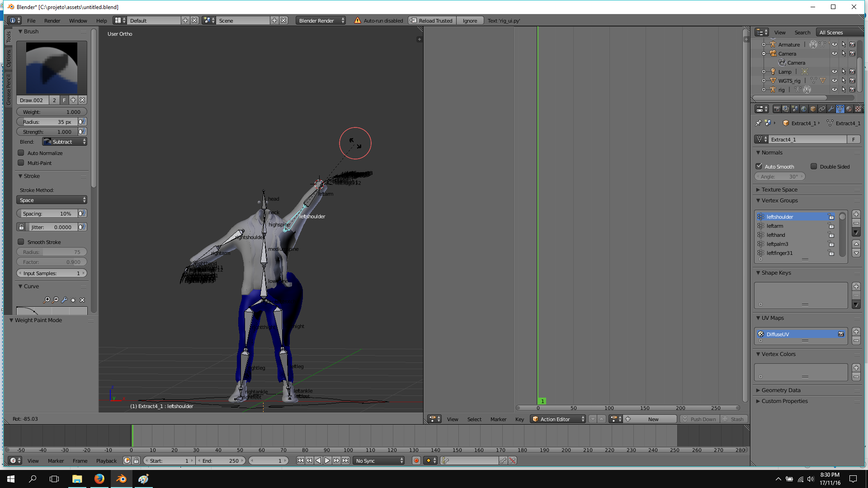Enable the Multi-Paint checkbox
This screenshot has width=868, height=488.
coord(21,163)
